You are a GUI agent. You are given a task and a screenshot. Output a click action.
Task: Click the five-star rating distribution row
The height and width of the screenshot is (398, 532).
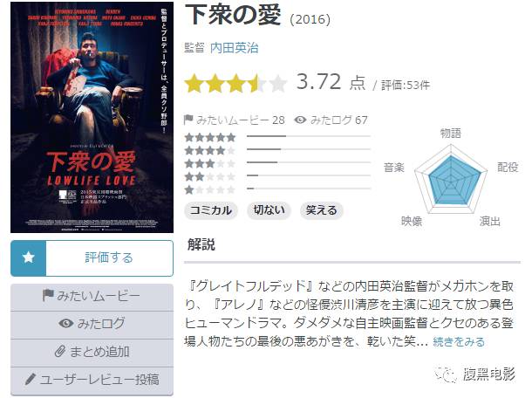(x=277, y=137)
